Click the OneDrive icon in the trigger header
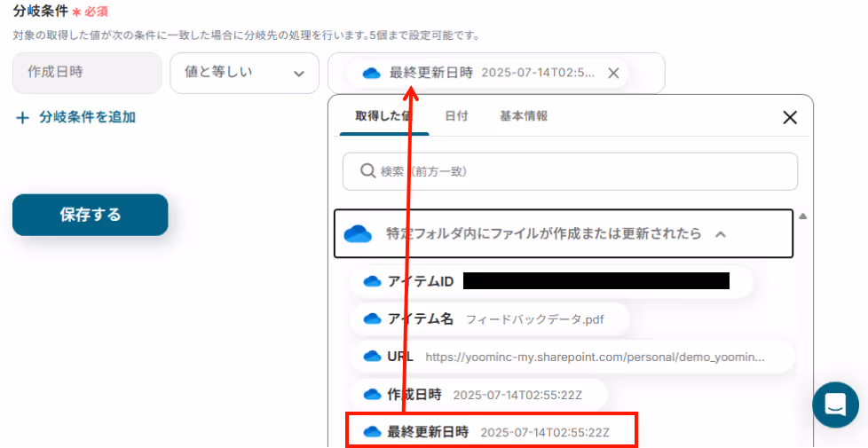The image size is (868, 448). point(358,234)
